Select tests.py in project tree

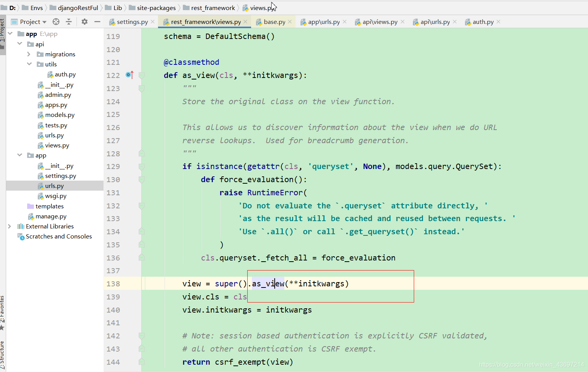(53, 125)
